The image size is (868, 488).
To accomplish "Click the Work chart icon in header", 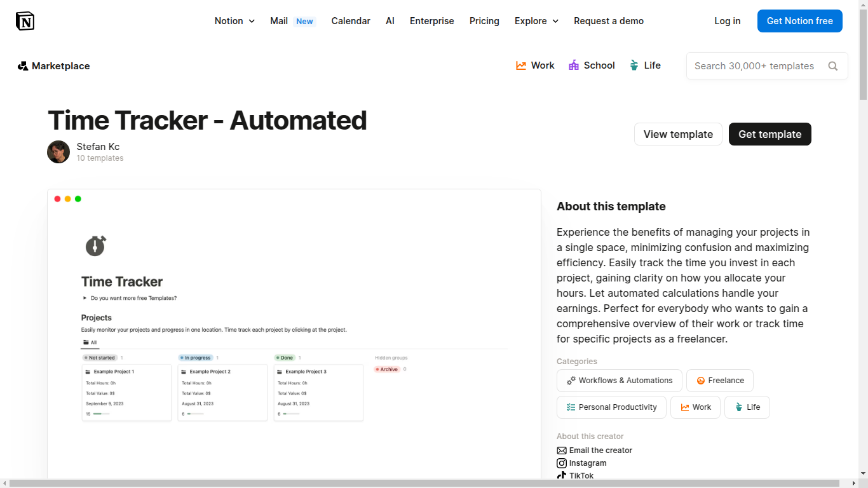I will [x=521, y=65].
